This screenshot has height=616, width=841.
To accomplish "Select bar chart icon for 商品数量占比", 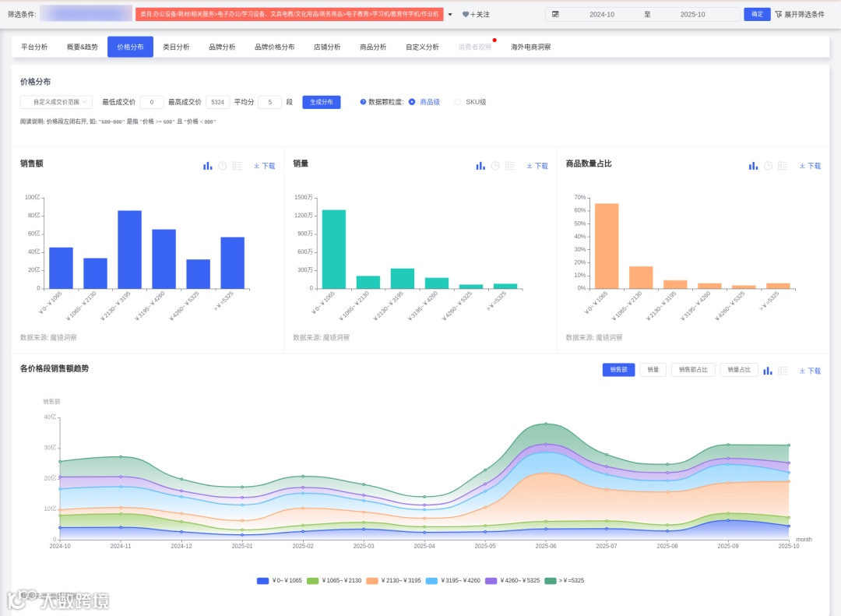I will point(754,166).
